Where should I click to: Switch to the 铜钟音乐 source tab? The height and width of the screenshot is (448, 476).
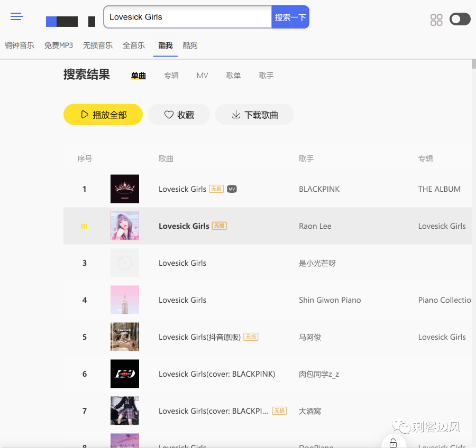click(20, 45)
